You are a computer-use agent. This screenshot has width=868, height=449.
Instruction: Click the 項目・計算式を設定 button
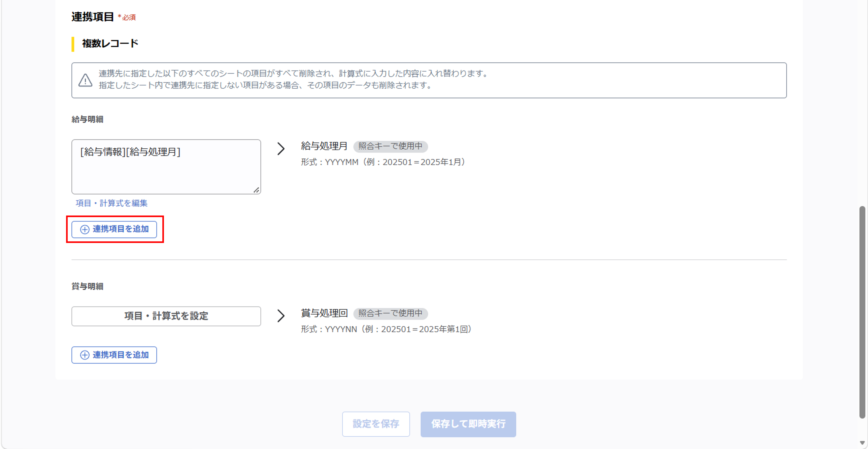(166, 316)
